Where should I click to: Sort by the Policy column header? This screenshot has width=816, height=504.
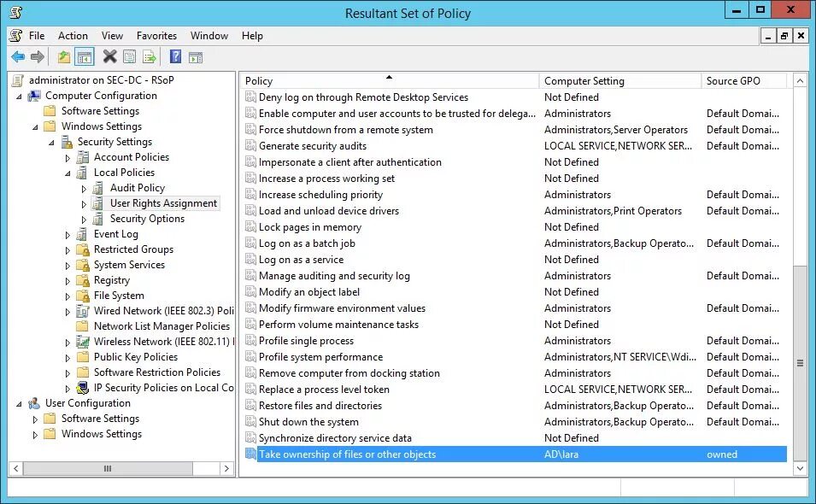[390, 80]
